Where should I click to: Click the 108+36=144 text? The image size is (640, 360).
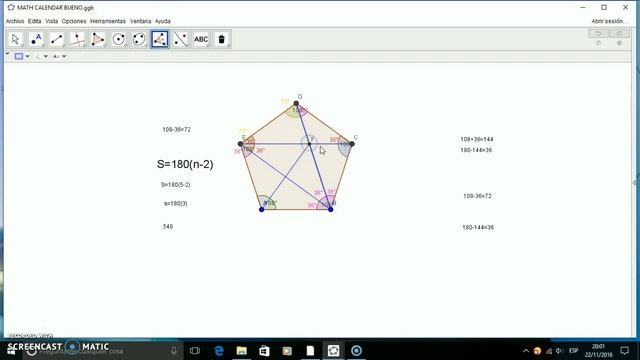point(477,139)
